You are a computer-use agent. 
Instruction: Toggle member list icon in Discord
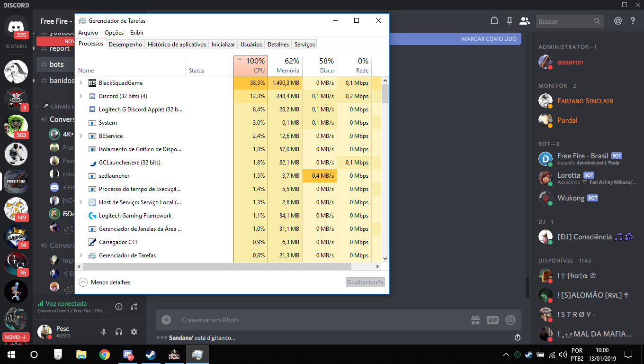(525, 21)
